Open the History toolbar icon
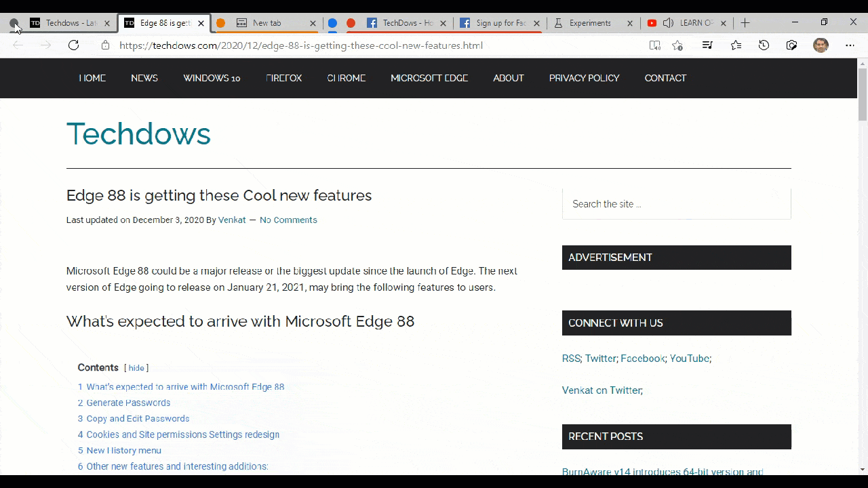 tap(764, 45)
